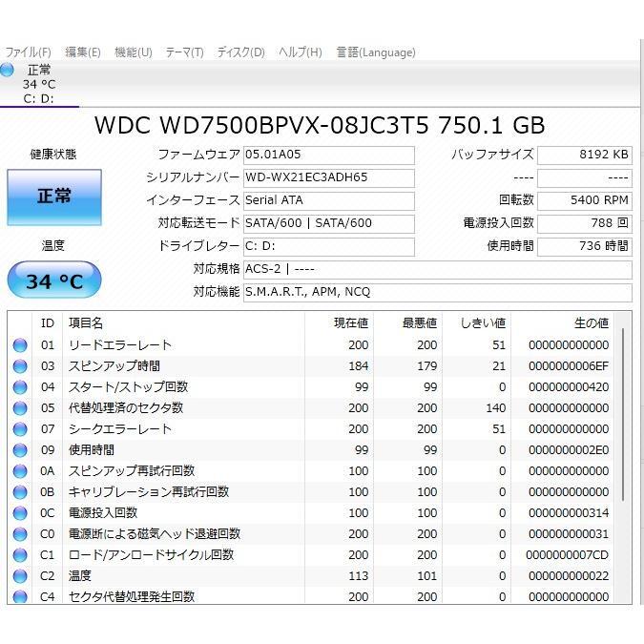Select the 代替処理済のセクタ数 attribute name
The image size is (644, 644).
click(126, 407)
